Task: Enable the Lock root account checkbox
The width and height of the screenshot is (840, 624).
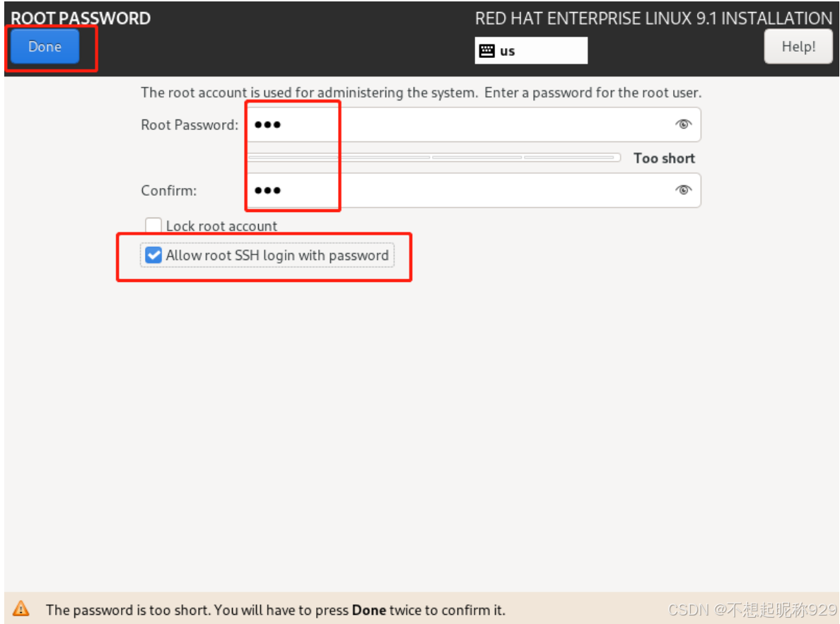Action: (x=153, y=225)
